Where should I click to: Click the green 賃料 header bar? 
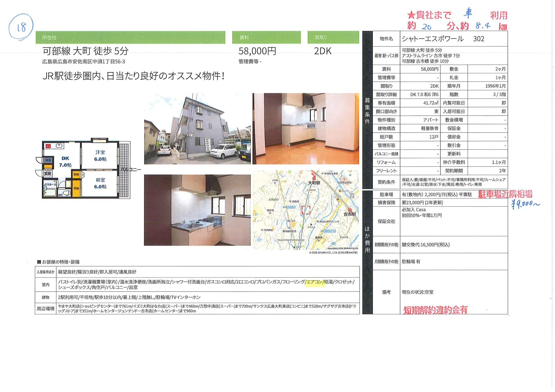pyautogui.click(x=266, y=37)
